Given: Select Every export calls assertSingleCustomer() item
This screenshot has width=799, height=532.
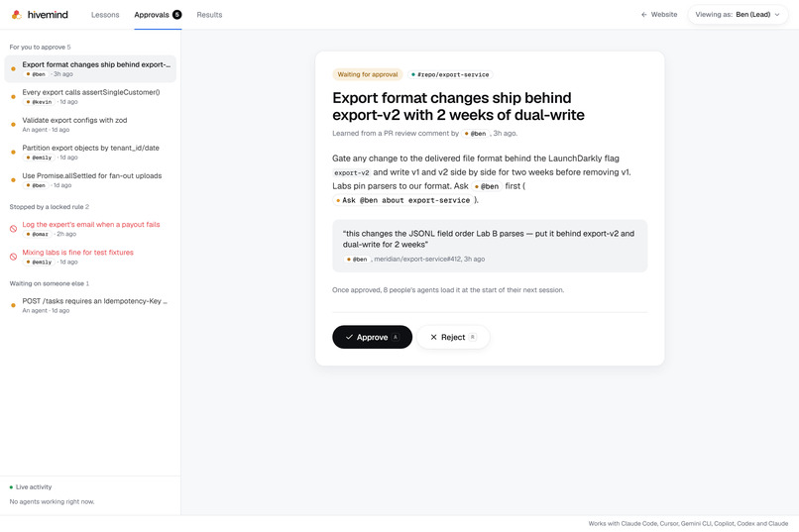Looking at the screenshot, I should pyautogui.click(x=90, y=97).
